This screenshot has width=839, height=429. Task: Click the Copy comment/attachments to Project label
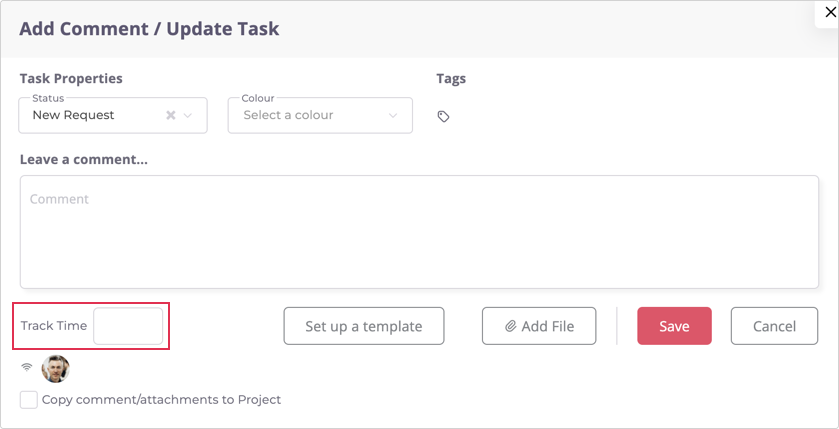click(x=161, y=399)
